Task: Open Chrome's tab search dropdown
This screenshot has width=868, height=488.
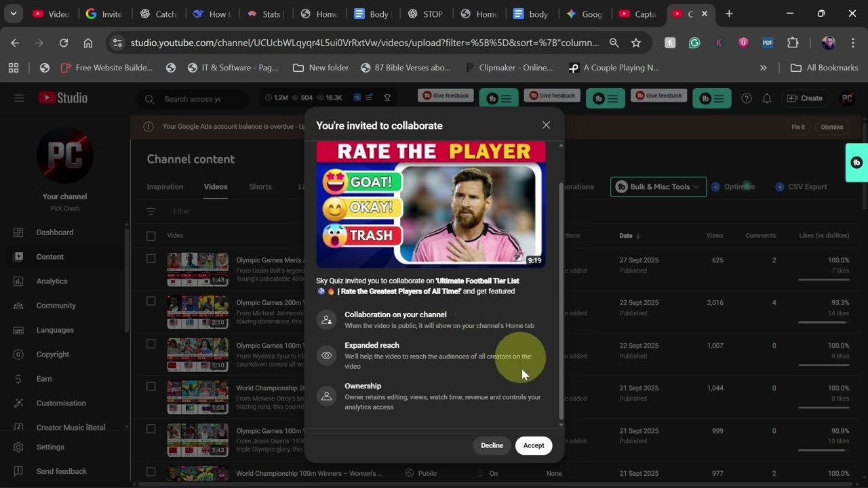Action: coord(14,14)
